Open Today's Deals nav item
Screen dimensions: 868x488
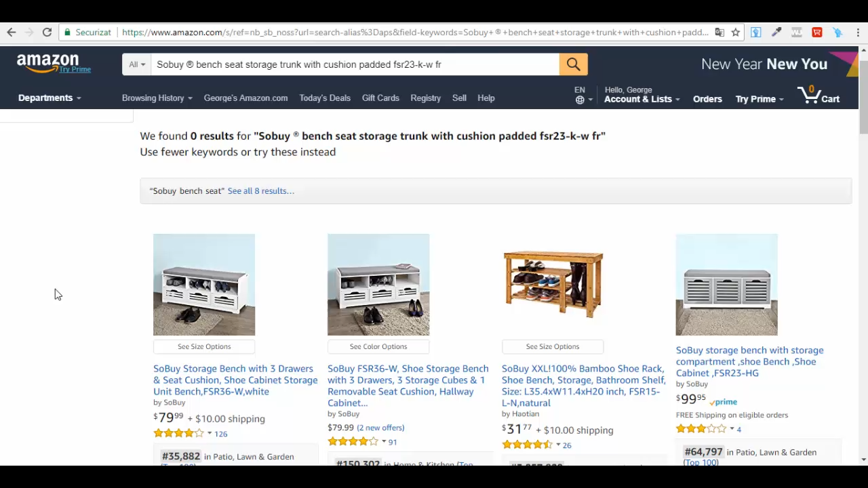click(325, 98)
